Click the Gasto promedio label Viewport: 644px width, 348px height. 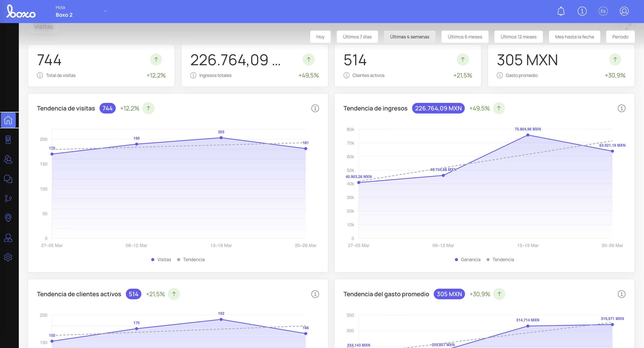521,75
